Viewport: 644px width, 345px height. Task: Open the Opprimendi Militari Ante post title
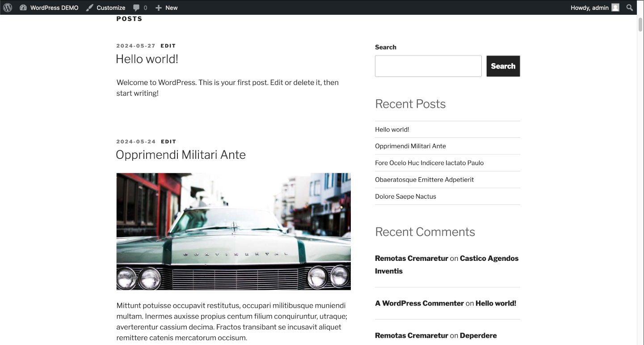[181, 155]
